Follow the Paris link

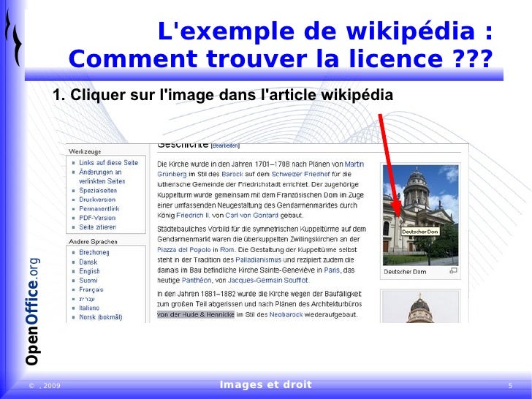pos(332,270)
